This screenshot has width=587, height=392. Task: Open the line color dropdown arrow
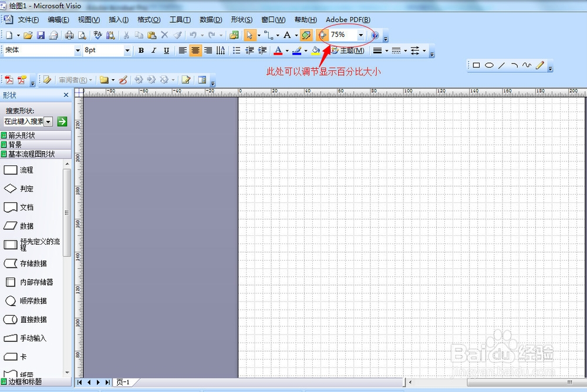[306, 50]
